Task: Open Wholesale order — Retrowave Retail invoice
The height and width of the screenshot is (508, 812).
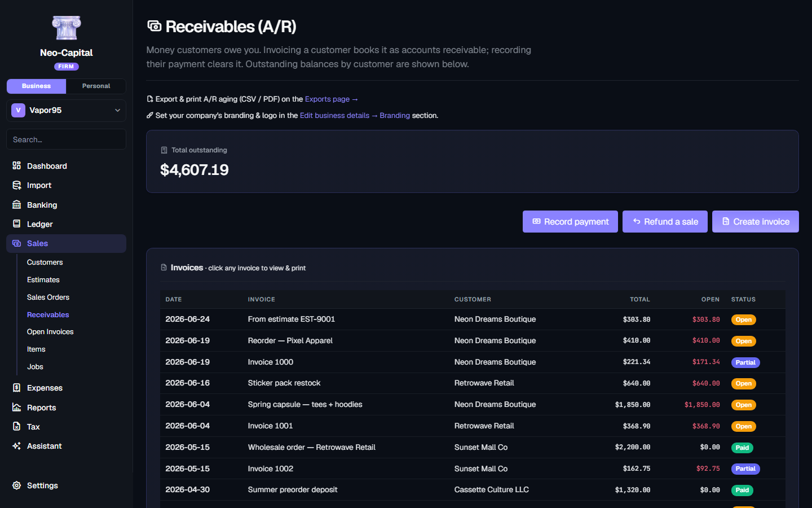Action: point(473,448)
